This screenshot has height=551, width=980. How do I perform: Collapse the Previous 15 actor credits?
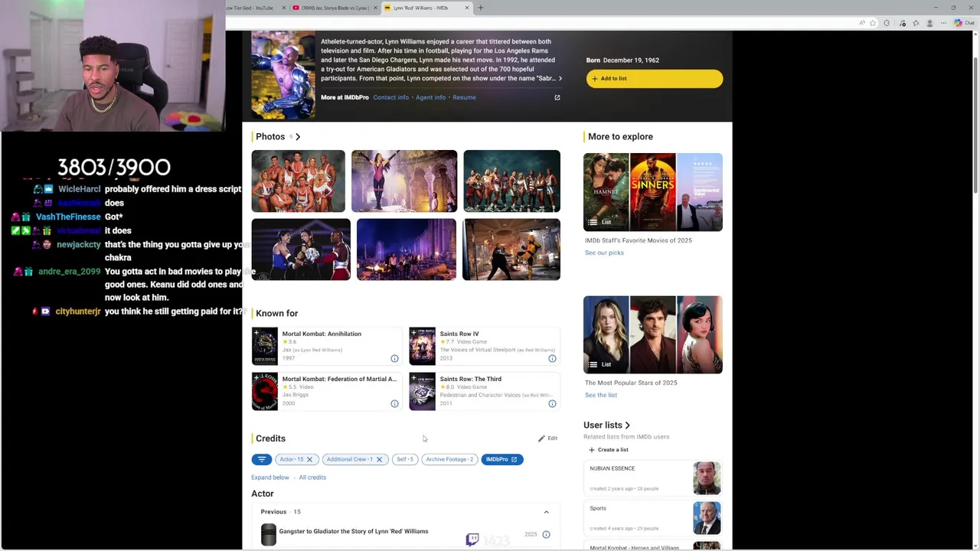click(546, 512)
